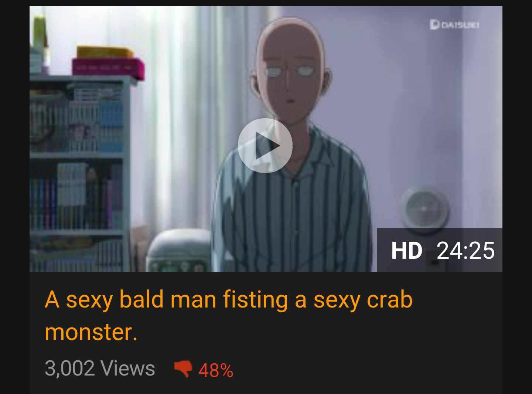532x394 pixels.
Task: Click the round wall fan in the thumbnail
Action: coord(424,208)
